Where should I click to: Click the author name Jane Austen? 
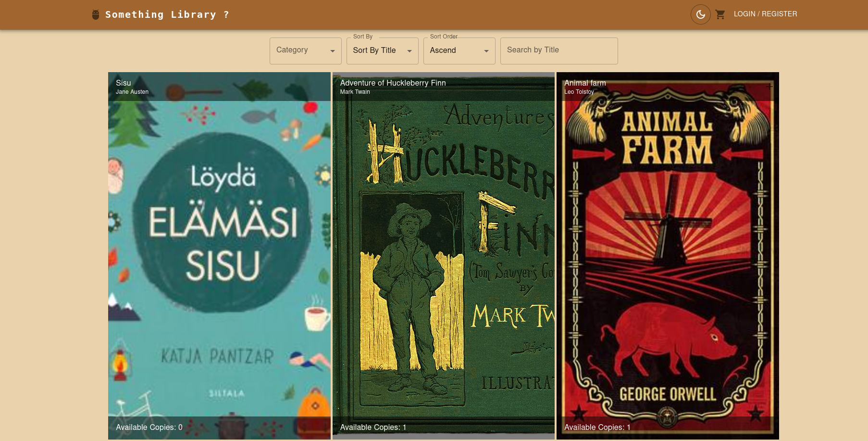coord(132,92)
